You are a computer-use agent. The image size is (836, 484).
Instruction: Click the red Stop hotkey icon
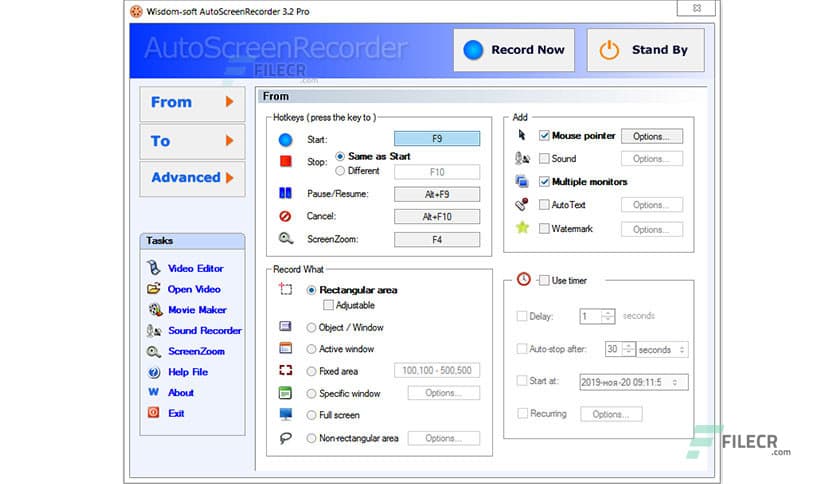286,161
